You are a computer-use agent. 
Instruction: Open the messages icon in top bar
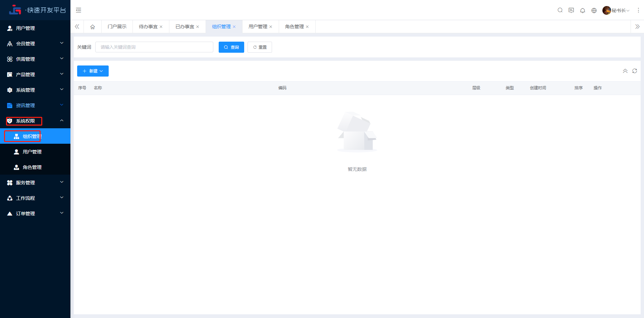571,10
